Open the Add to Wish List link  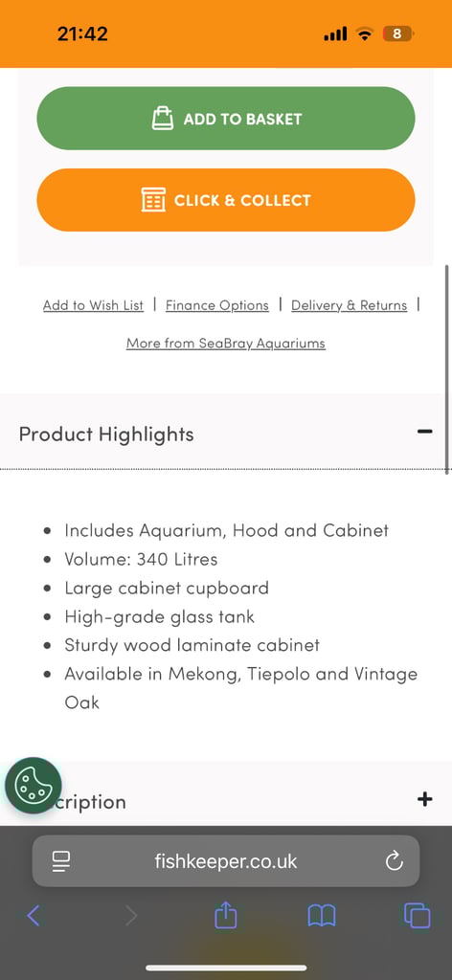coord(93,305)
